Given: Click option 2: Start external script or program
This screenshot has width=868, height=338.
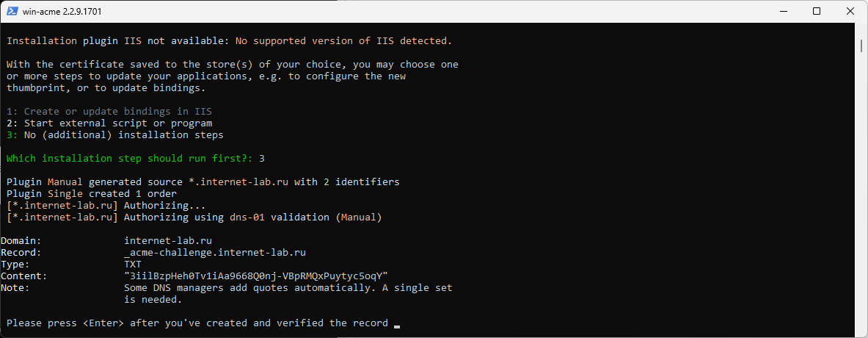Looking at the screenshot, I should pos(109,123).
